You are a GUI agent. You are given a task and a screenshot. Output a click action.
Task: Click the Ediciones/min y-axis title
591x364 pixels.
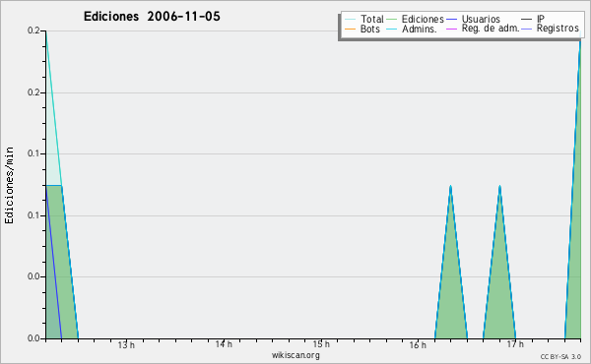pyautogui.click(x=9, y=185)
